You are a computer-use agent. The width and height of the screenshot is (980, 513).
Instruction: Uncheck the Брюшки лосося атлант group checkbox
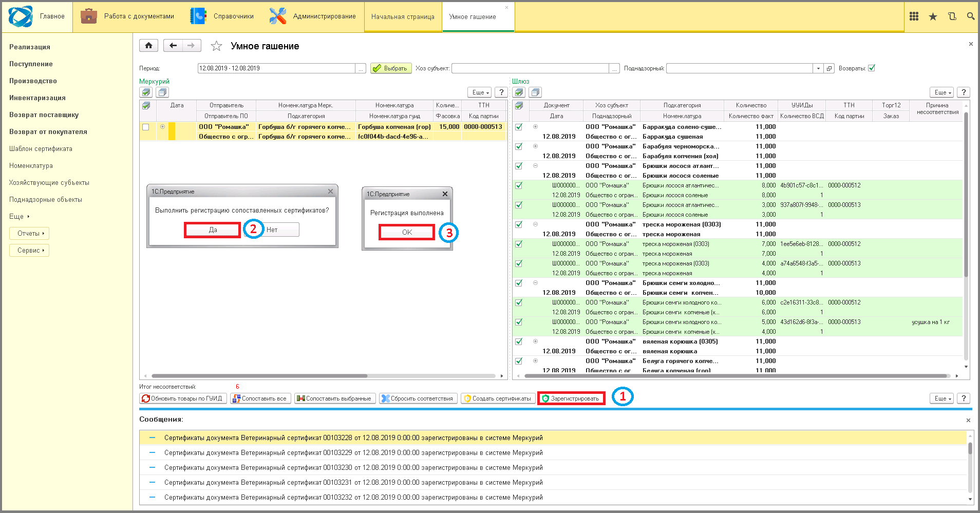click(x=519, y=166)
